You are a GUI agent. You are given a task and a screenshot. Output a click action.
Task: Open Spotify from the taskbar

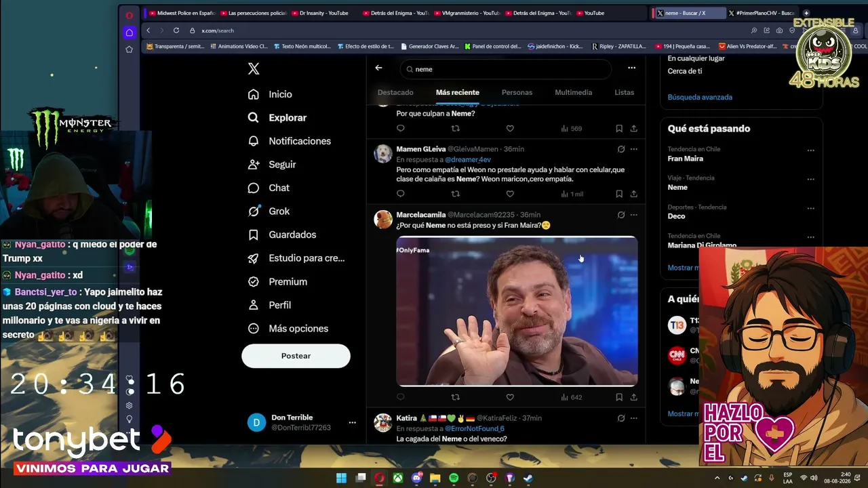(454, 478)
